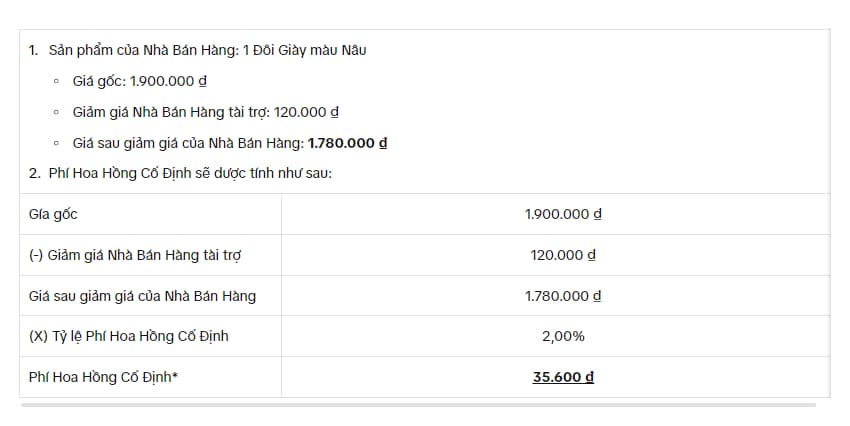Click the 'Gía gốc' table row label

point(53,214)
